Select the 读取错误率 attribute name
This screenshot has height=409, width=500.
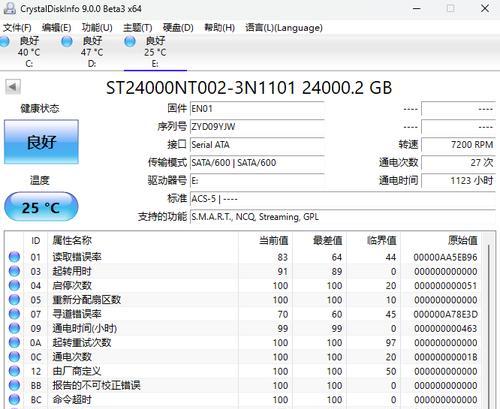pyautogui.click(x=77, y=257)
